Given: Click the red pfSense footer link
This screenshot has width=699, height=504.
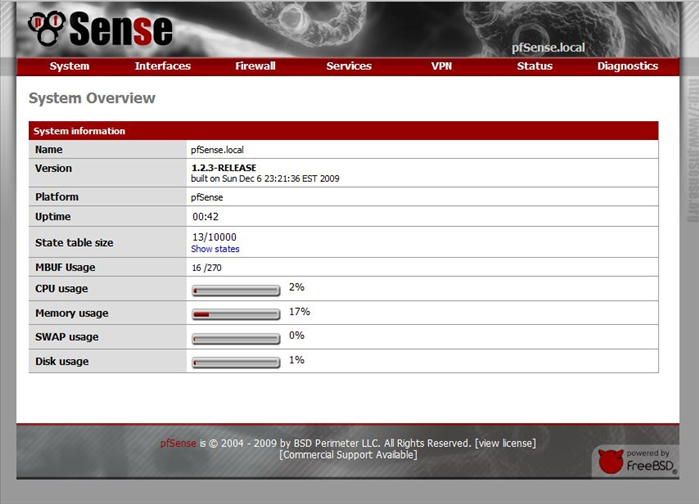Looking at the screenshot, I should [x=178, y=443].
